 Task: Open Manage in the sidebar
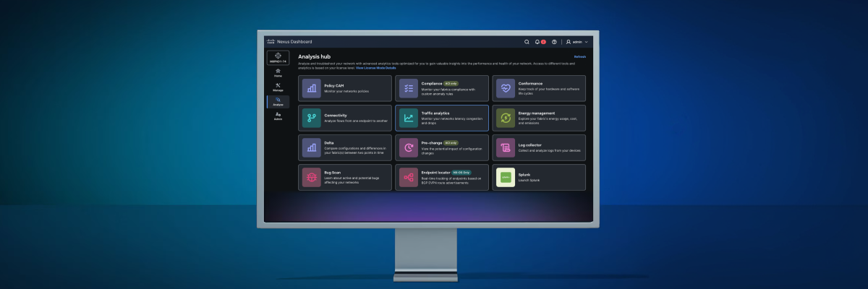click(x=278, y=87)
